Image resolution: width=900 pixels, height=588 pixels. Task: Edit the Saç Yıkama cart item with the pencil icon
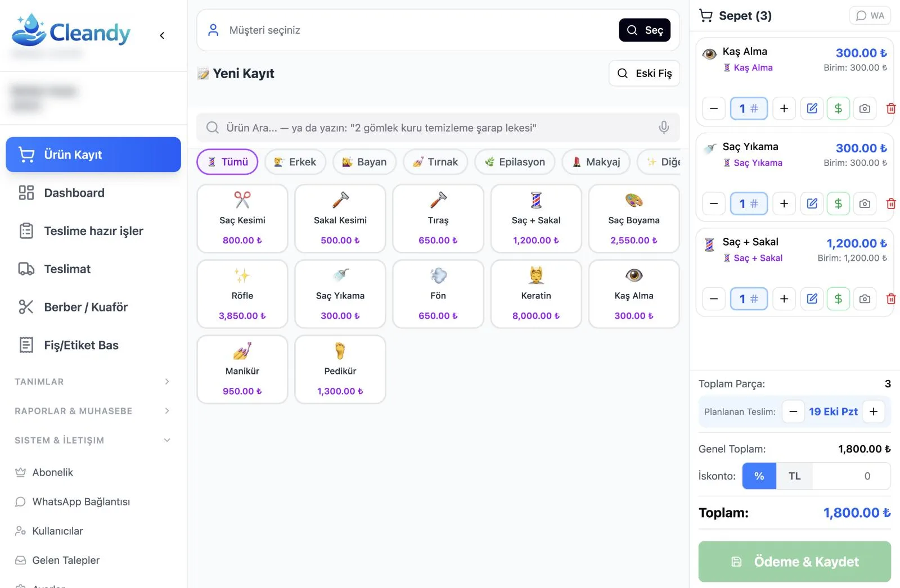tap(812, 203)
